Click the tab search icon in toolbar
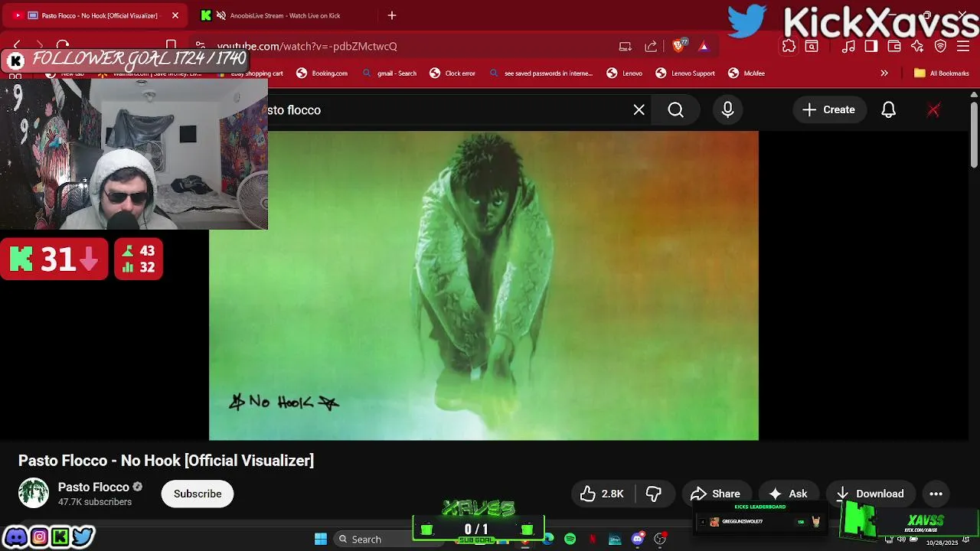The width and height of the screenshot is (980, 551). (x=812, y=46)
